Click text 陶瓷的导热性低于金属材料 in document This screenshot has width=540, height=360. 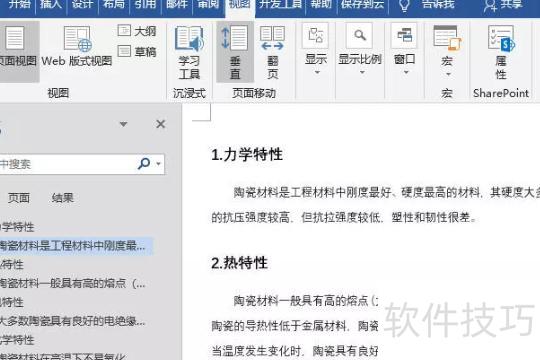pos(278,326)
